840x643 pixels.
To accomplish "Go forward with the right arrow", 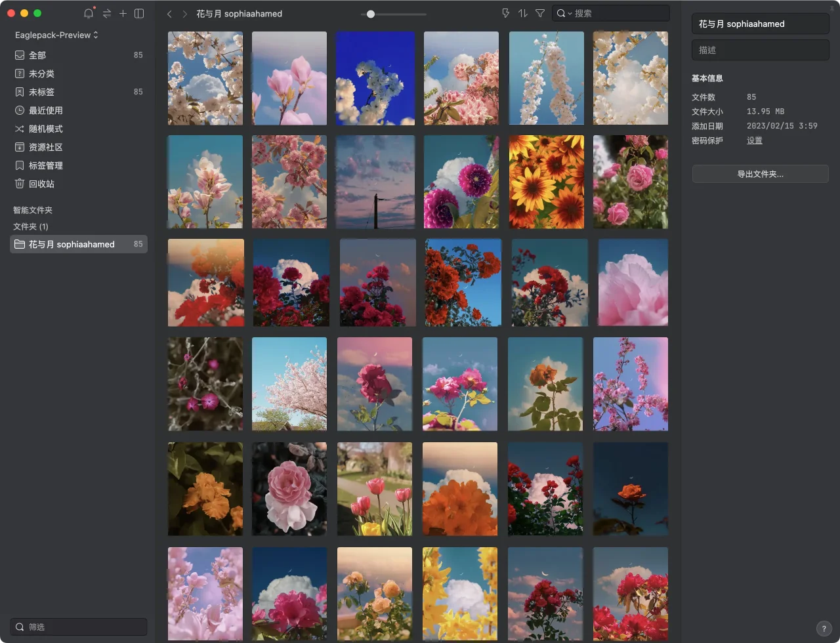I will [184, 14].
